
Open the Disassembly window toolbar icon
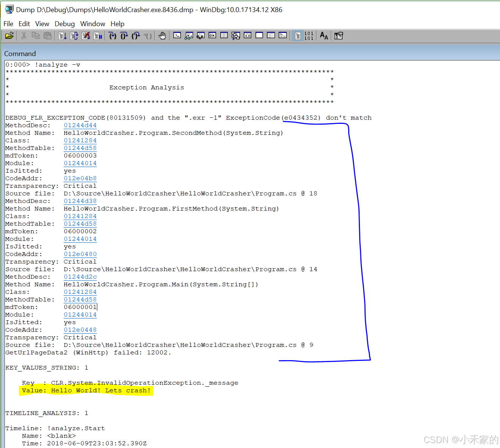pyautogui.click(x=248, y=36)
